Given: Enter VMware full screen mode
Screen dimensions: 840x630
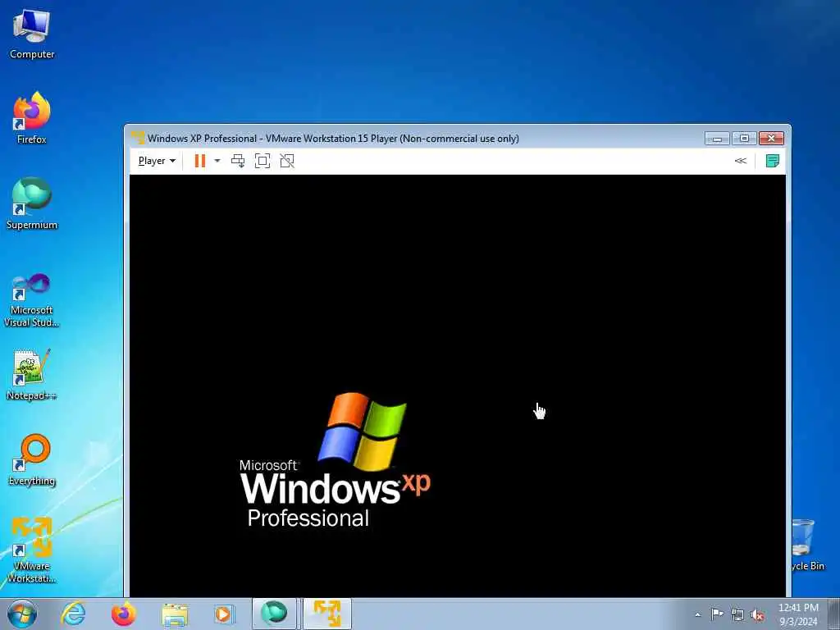Looking at the screenshot, I should coord(262,161).
